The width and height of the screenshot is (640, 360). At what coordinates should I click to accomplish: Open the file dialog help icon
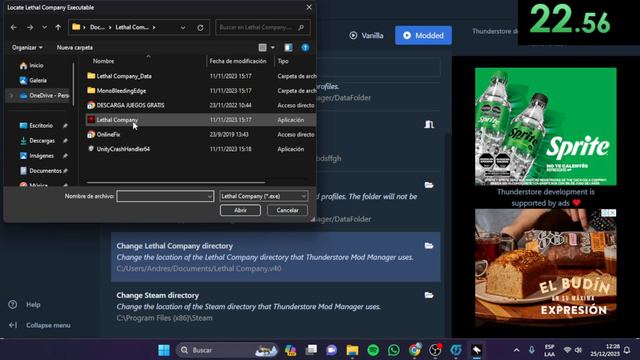[x=305, y=47]
